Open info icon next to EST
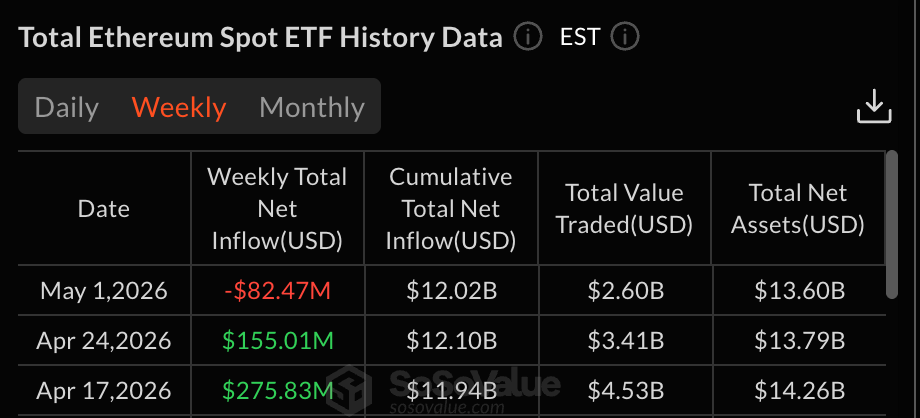 [624, 38]
